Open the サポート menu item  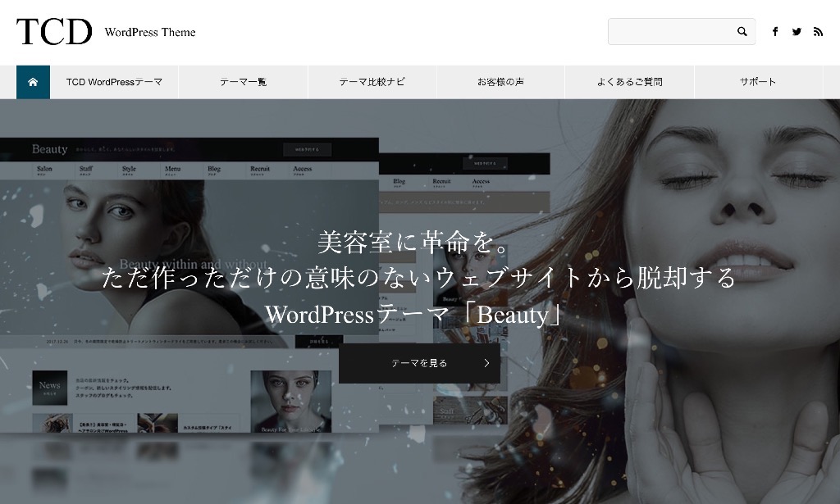(x=758, y=82)
